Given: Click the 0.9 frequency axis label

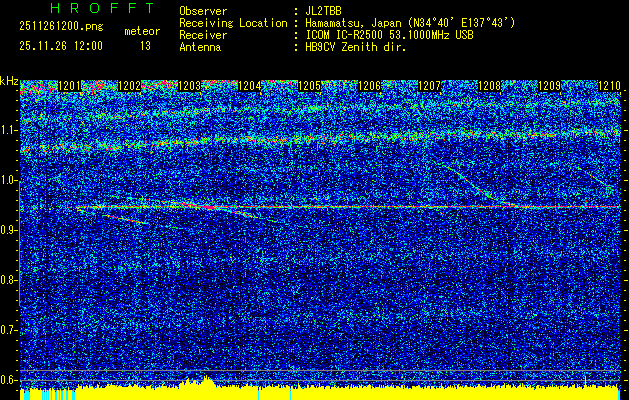Looking at the screenshot, I should pos(9,230).
